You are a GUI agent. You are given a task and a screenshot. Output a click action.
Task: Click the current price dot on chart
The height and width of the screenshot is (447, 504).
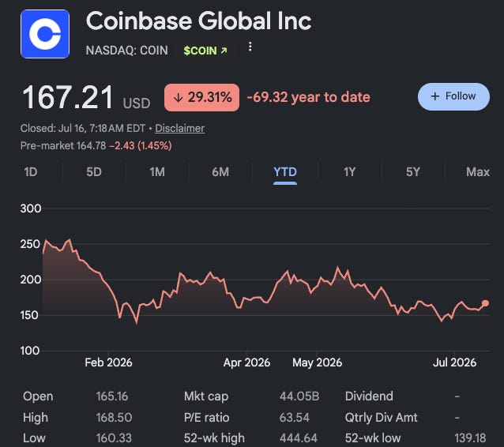[x=485, y=303]
